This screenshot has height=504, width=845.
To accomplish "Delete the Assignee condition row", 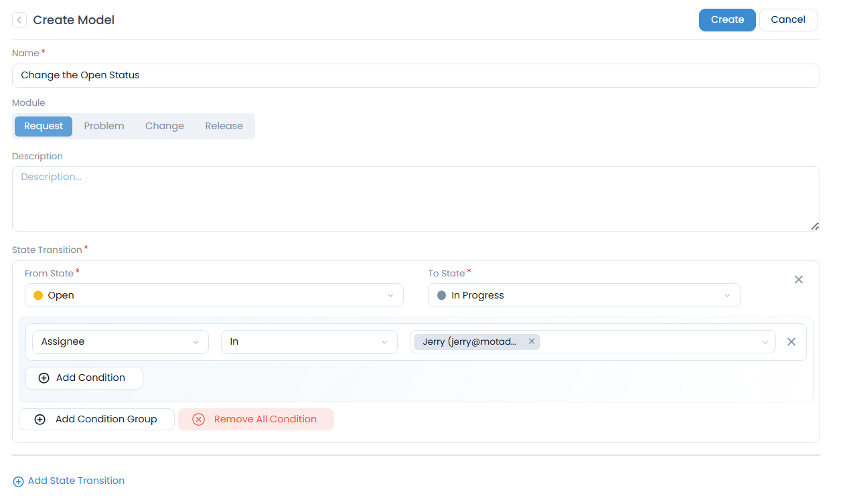I will point(791,342).
